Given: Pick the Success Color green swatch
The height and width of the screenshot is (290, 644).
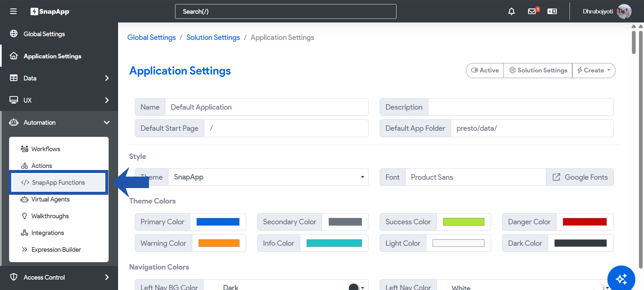Looking at the screenshot, I should click(464, 222).
